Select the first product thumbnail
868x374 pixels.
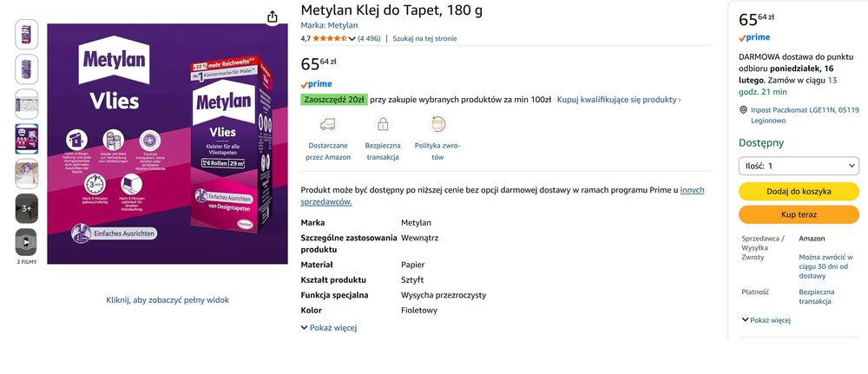[27, 35]
